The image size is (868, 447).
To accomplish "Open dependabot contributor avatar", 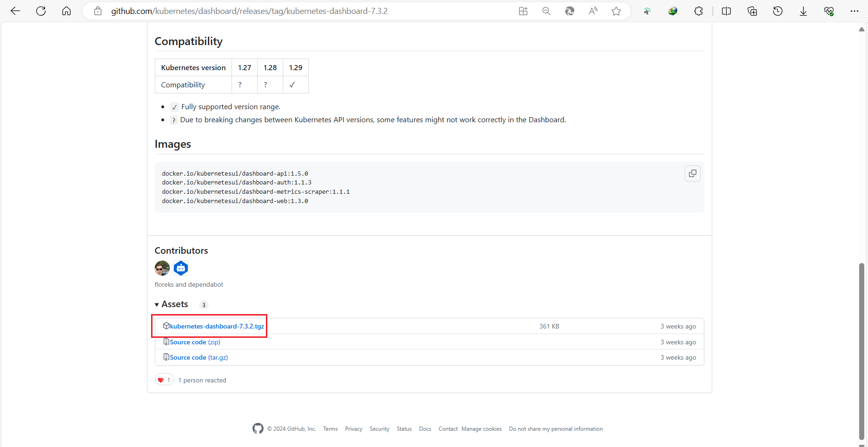I will [x=181, y=268].
